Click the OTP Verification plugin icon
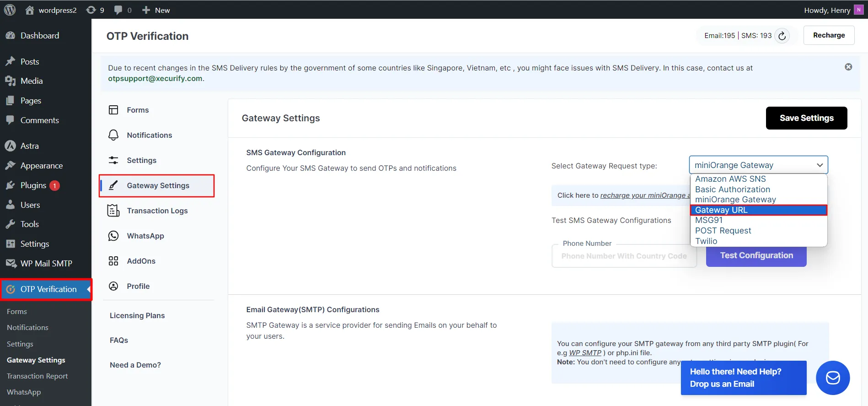868x406 pixels. click(11, 289)
